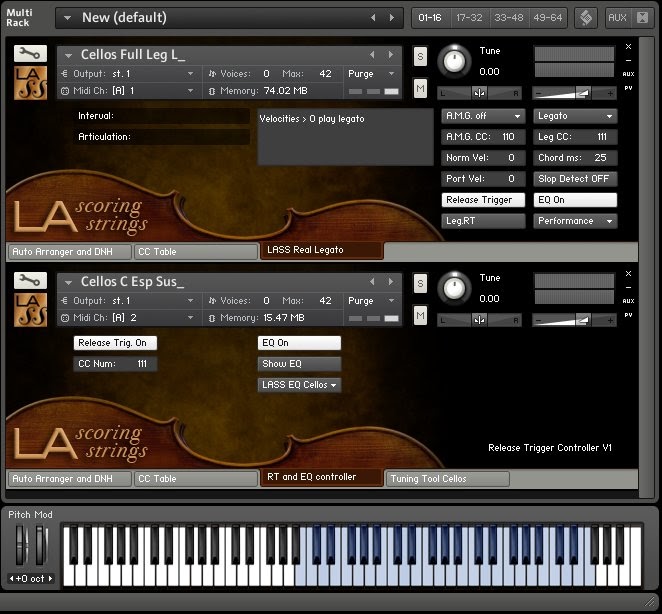Open Output st. 1 dropdown of Cellos Full Leg L
Screen dimensions: 662x614
190,74
